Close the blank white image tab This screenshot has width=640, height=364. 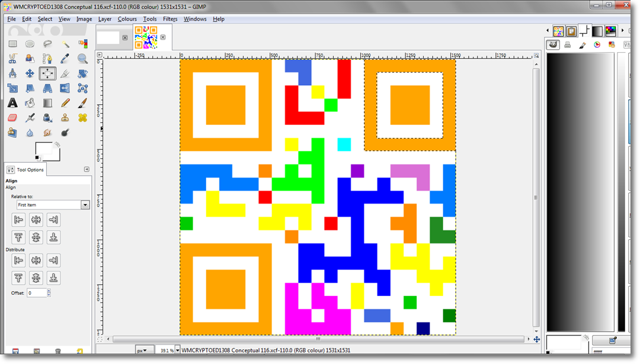125,37
